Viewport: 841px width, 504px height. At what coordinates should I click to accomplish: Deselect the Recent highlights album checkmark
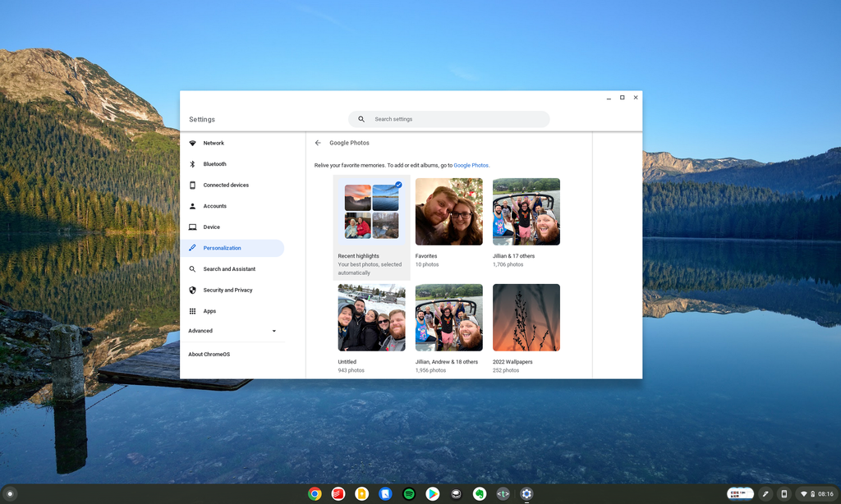coord(397,186)
